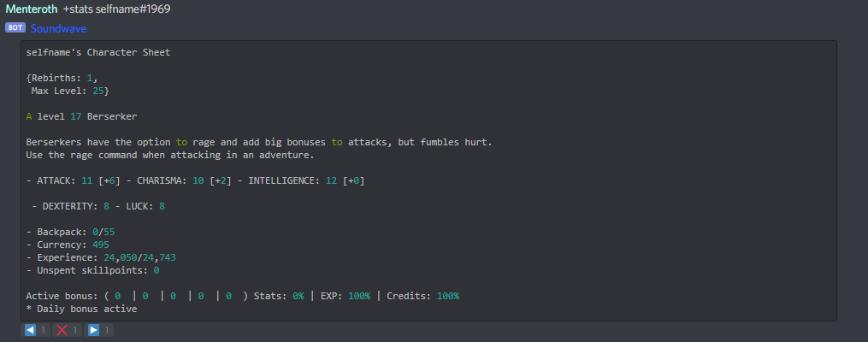
Task: Click the 'Rebirths: 1' line
Action: (62, 78)
